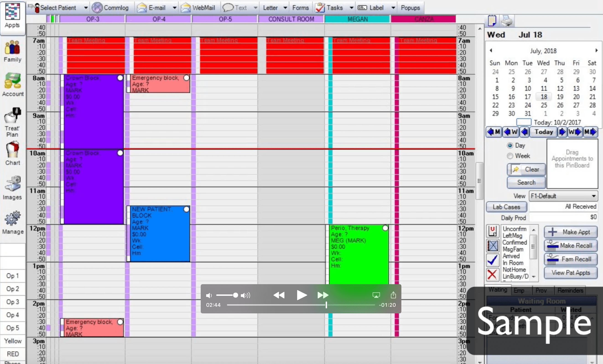603x364 pixels.
Task: Expand the Label dropdown arrow
Action: point(393,8)
